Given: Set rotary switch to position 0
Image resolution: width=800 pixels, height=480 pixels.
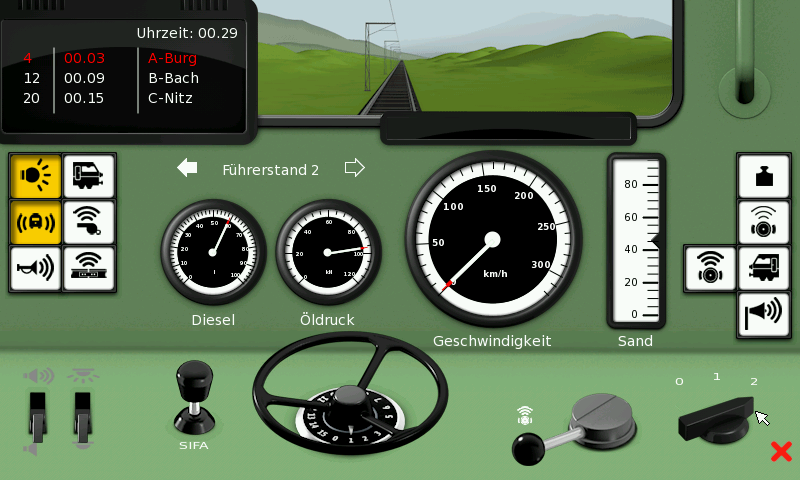Looking at the screenshot, I should (x=679, y=382).
